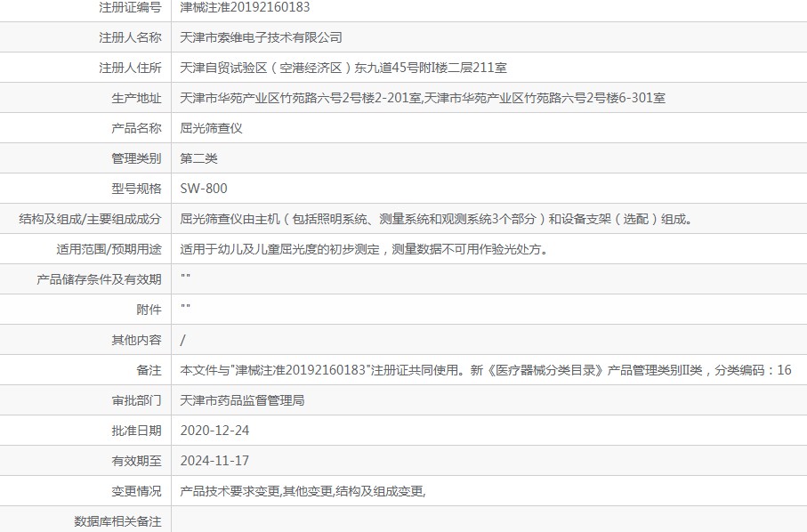Click the slash value beside 其他内容
Screen dimensions: 807x532
[x=182, y=340]
